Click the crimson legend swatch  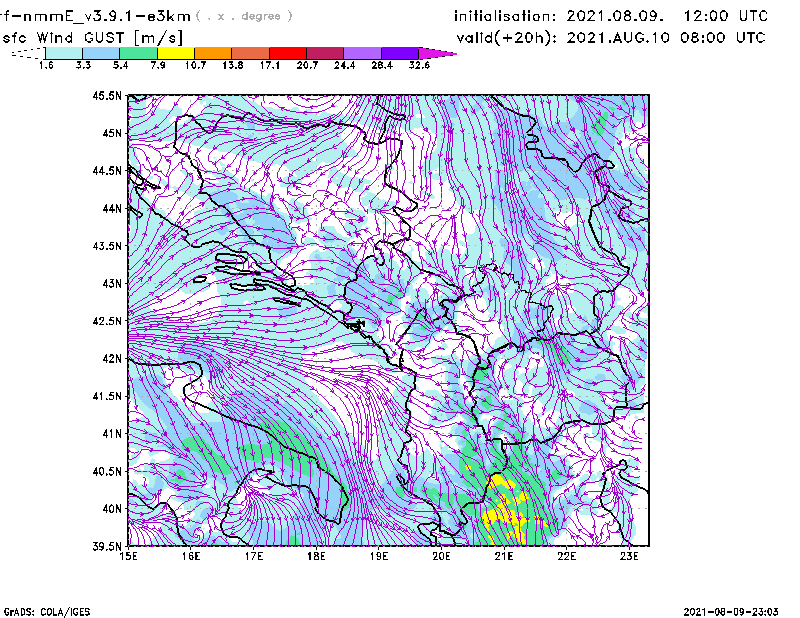(x=325, y=53)
